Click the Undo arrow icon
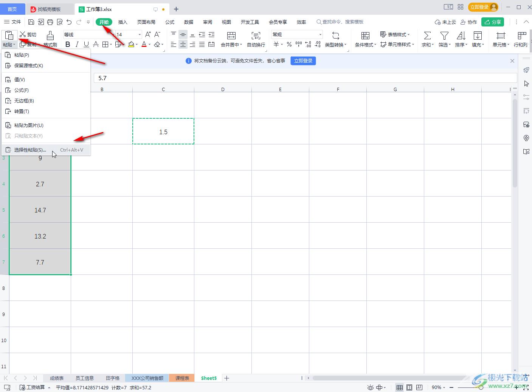 pos(69,22)
